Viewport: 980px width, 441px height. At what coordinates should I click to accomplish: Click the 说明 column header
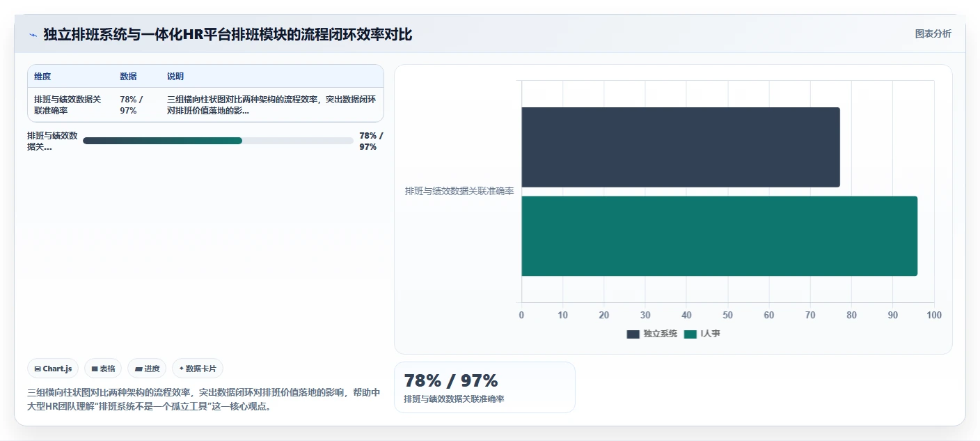[175, 77]
